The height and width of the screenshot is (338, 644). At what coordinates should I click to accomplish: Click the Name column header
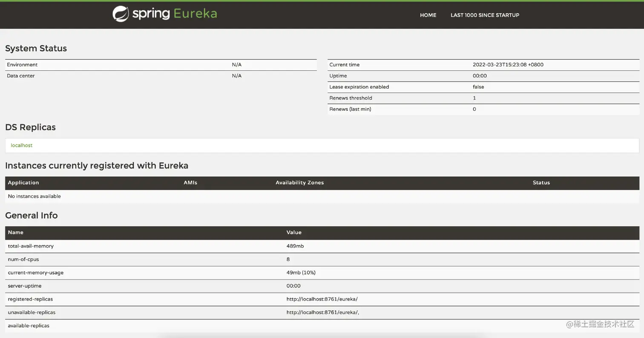[x=15, y=232]
